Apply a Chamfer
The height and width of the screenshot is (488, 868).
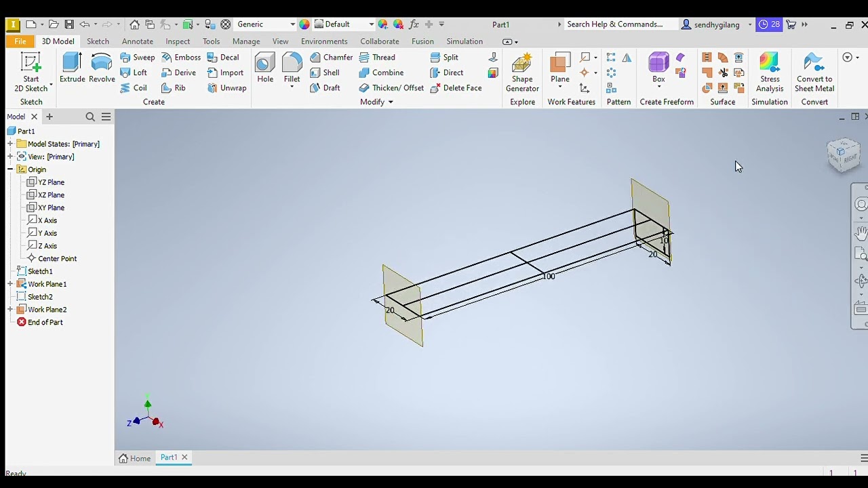pos(331,58)
